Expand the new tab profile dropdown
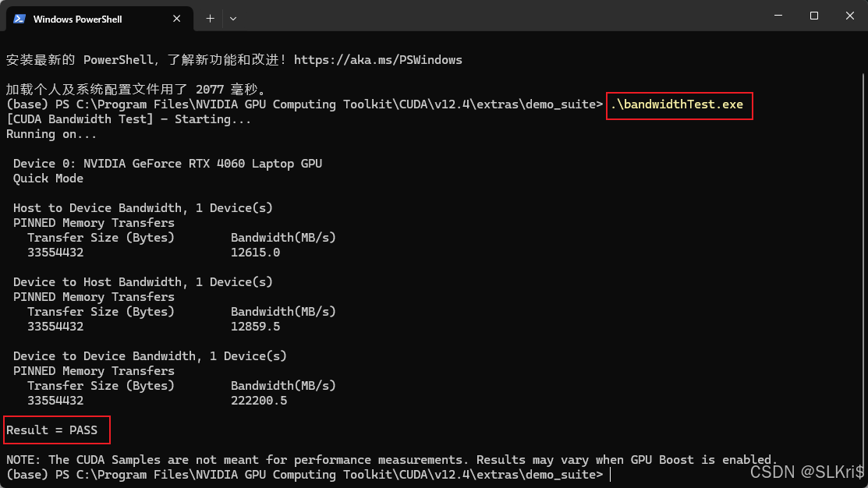Image resolution: width=868 pixels, height=488 pixels. [233, 19]
